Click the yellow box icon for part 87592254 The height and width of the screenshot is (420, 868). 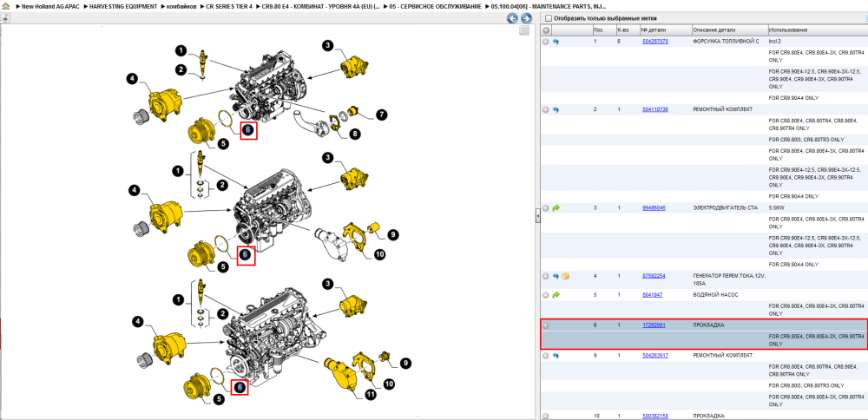[x=565, y=276]
